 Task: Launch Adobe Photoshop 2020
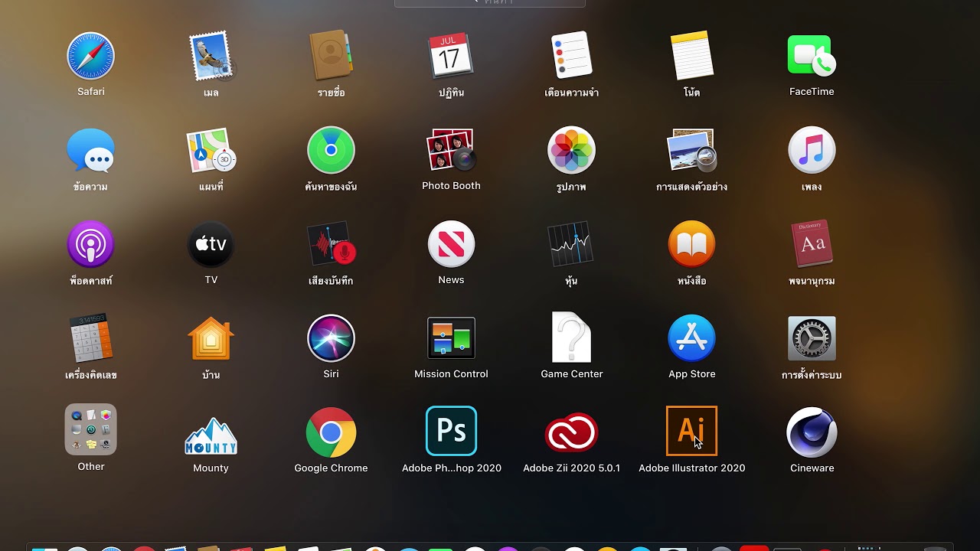451,431
